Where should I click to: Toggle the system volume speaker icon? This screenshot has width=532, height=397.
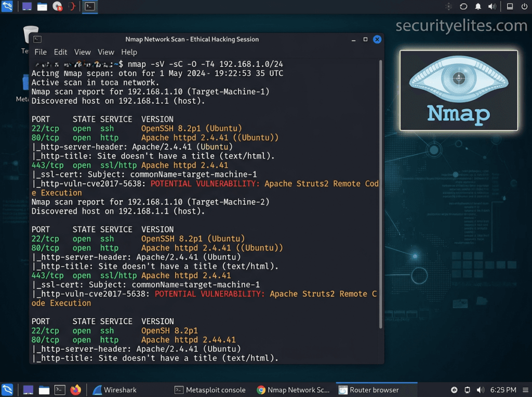pos(491,7)
